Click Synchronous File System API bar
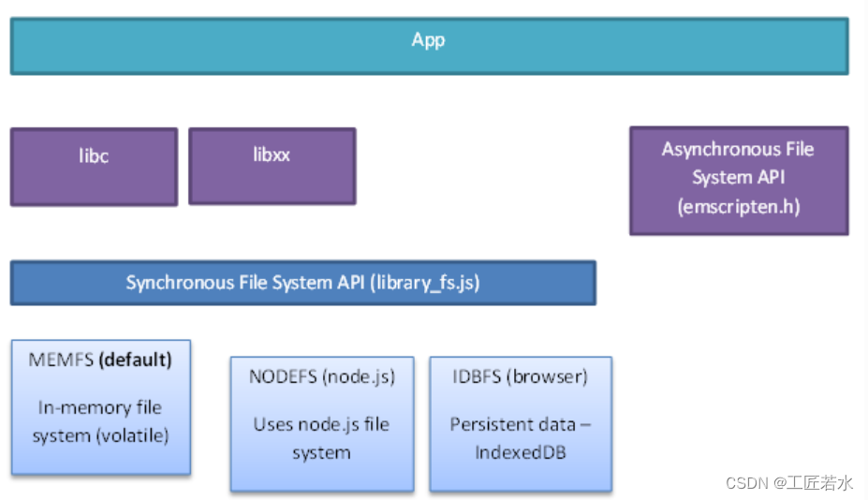This screenshot has width=868, height=500. coord(303,283)
